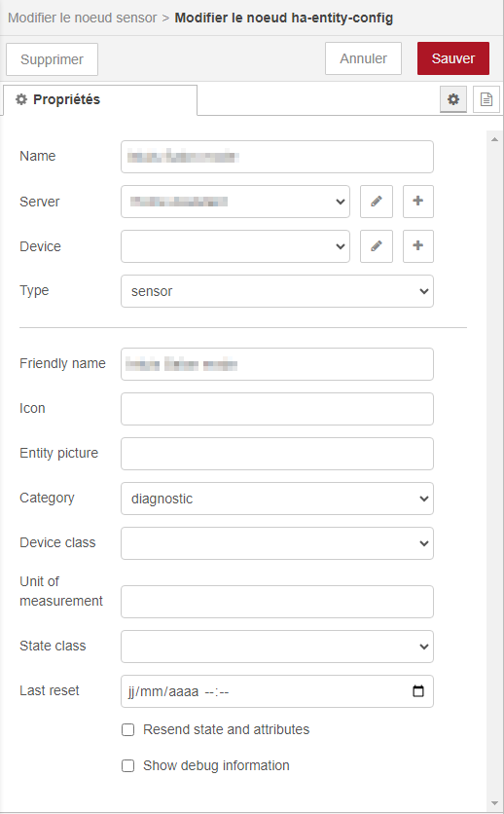Expand the Device class dropdown

tap(277, 543)
